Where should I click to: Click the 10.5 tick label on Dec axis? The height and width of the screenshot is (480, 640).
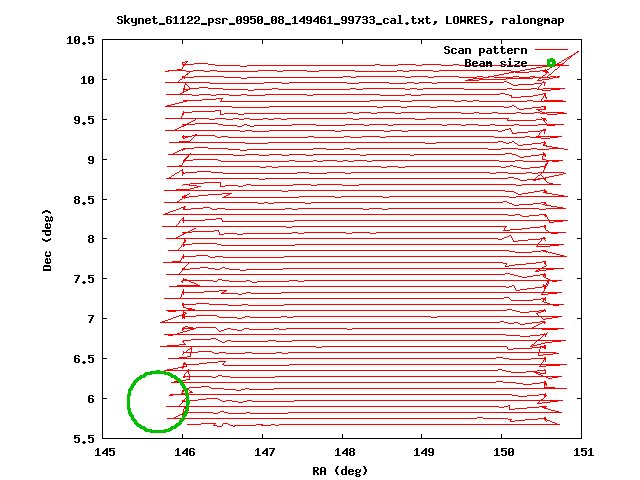click(x=82, y=40)
